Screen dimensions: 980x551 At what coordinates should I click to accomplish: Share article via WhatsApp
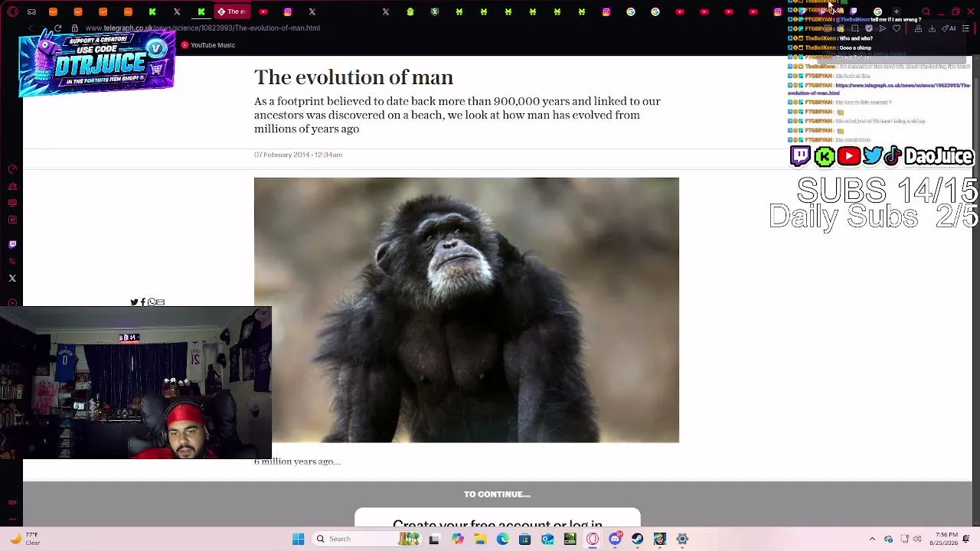(x=152, y=302)
